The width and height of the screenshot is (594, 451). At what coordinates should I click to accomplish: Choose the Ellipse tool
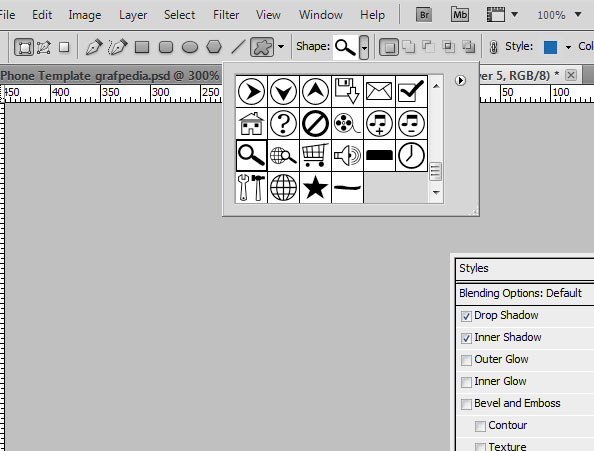pyautogui.click(x=190, y=47)
